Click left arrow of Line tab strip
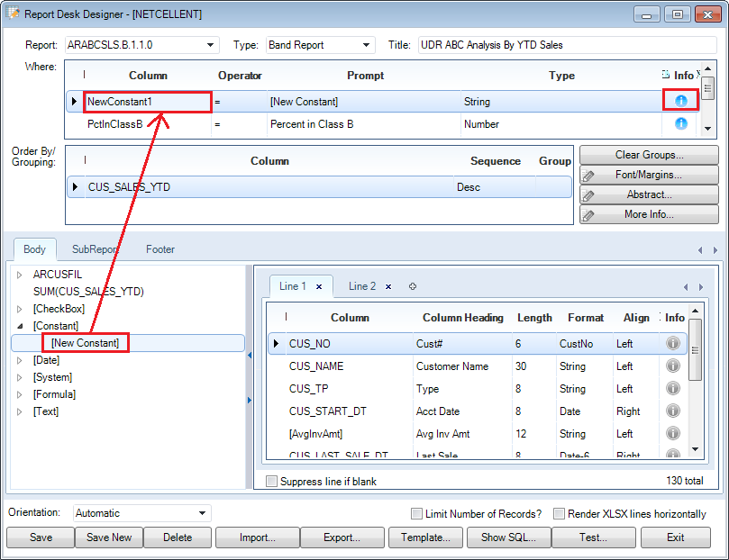The height and width of the screenshot is (560, 729). 686,287
